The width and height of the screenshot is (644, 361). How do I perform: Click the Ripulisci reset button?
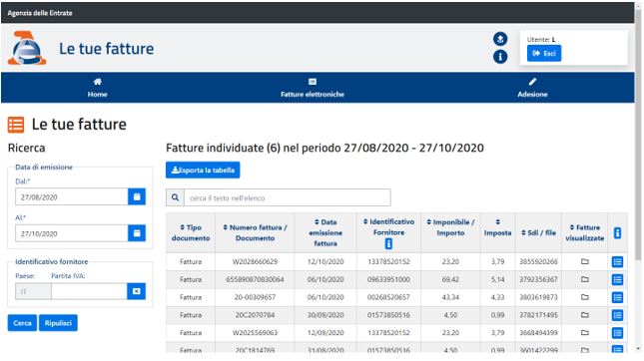(58, 323)
